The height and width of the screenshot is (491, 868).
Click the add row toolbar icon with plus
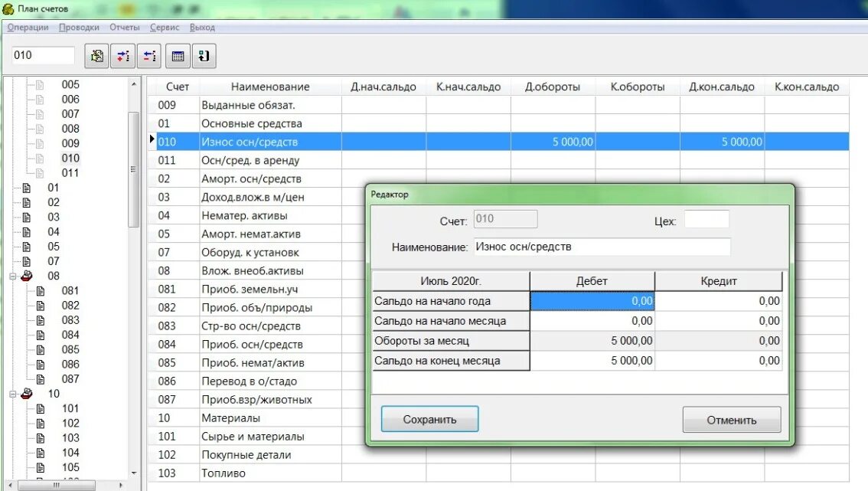coord(123,56)
